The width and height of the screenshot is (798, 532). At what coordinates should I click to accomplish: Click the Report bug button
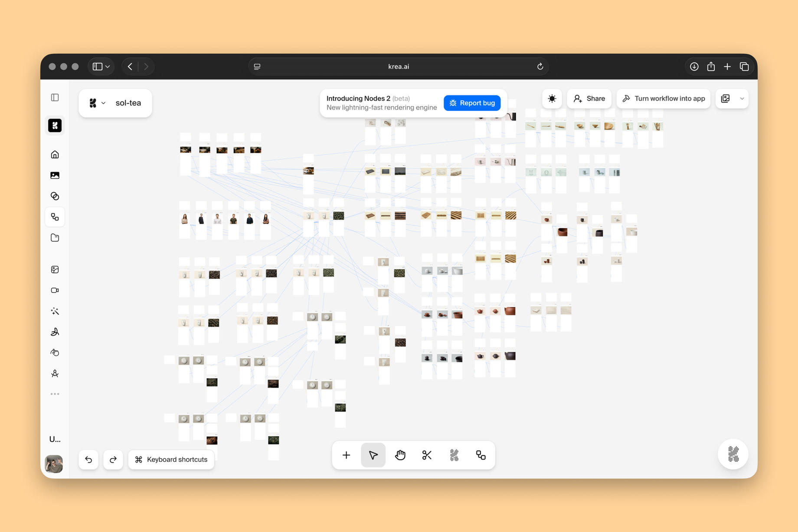click(x=472, y=103)
